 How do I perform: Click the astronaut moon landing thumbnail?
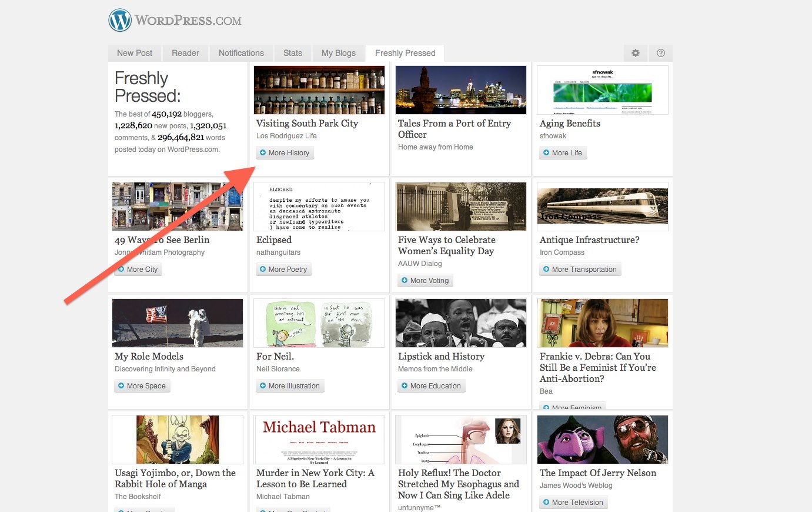point(177,323)
